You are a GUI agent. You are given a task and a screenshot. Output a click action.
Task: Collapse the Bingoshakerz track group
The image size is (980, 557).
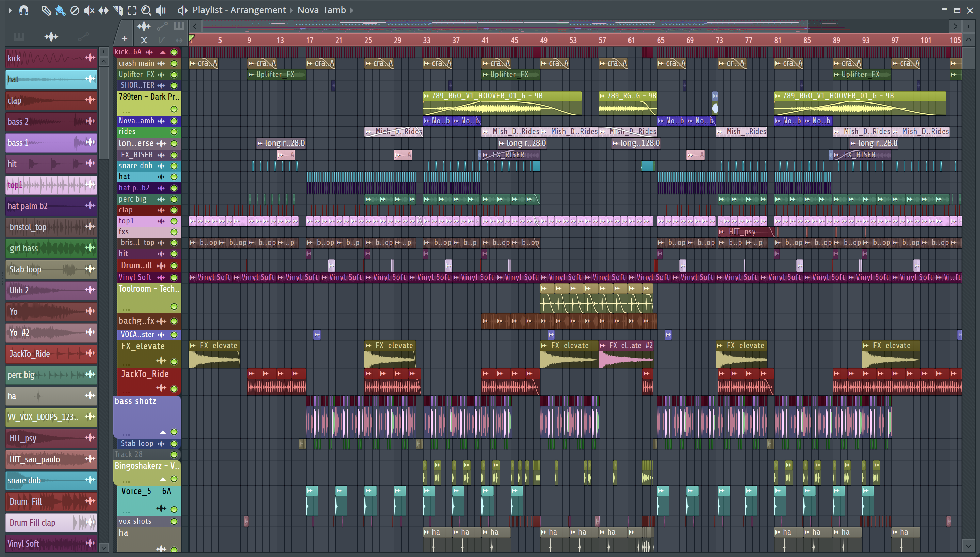[x=163, y=479]
